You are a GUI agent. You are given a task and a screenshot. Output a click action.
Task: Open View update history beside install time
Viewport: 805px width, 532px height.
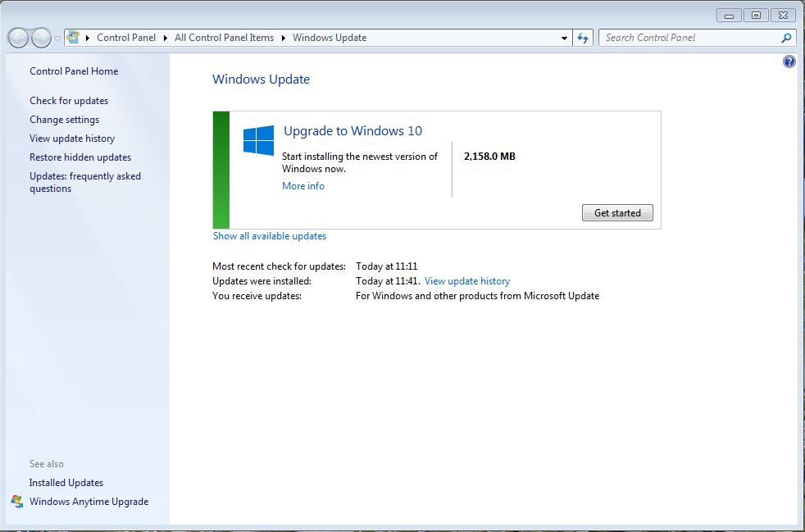click(467, 281)
